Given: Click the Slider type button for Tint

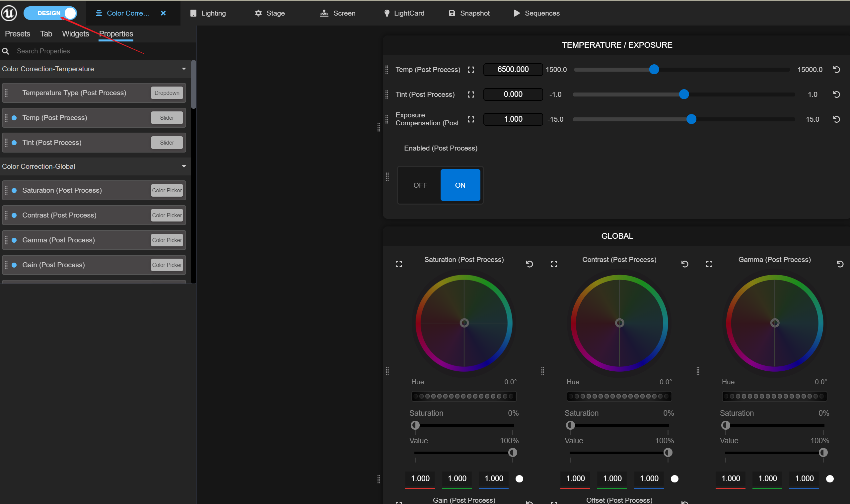Looking at the screenshot, I should click(167, 143).
